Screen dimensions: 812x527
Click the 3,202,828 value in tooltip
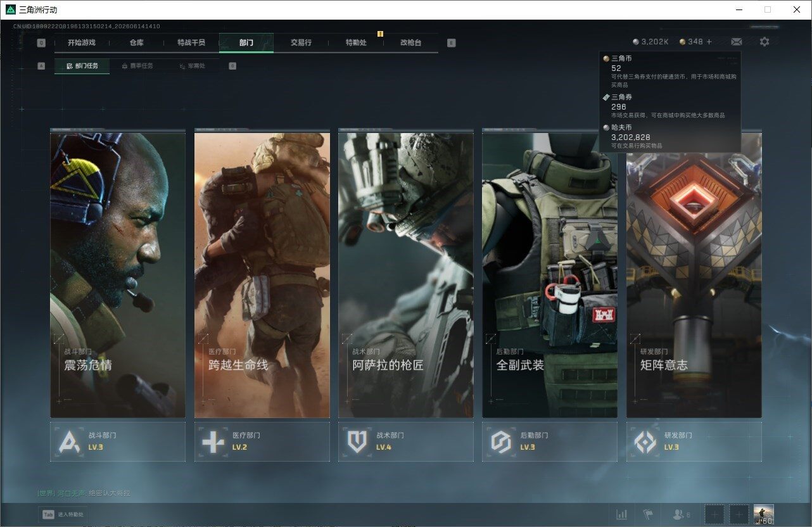point(630,137)
